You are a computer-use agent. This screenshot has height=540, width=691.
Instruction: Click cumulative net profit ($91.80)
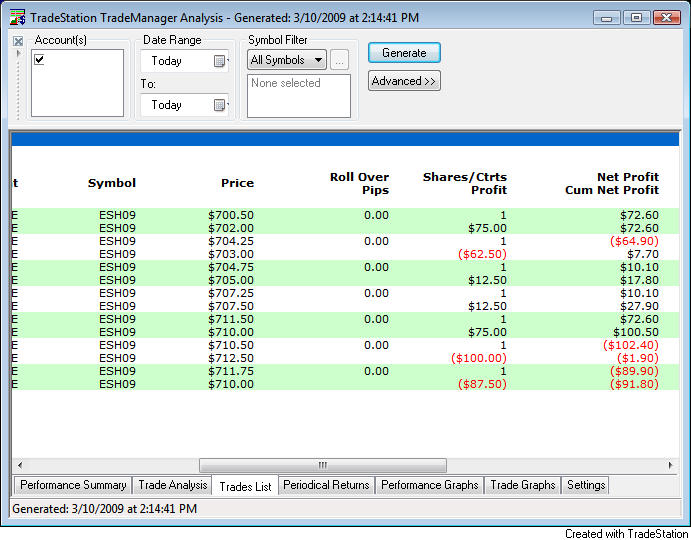pos(635,384)
